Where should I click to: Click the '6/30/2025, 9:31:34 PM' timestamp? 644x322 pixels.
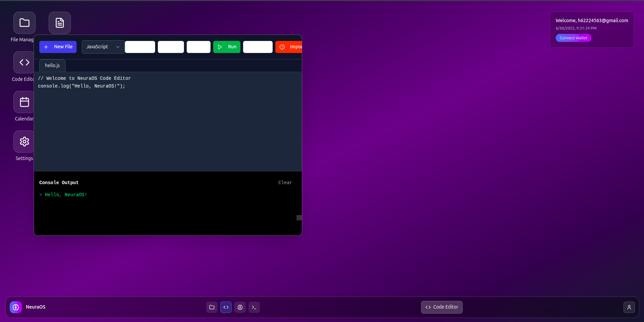(x=576, y=29)
